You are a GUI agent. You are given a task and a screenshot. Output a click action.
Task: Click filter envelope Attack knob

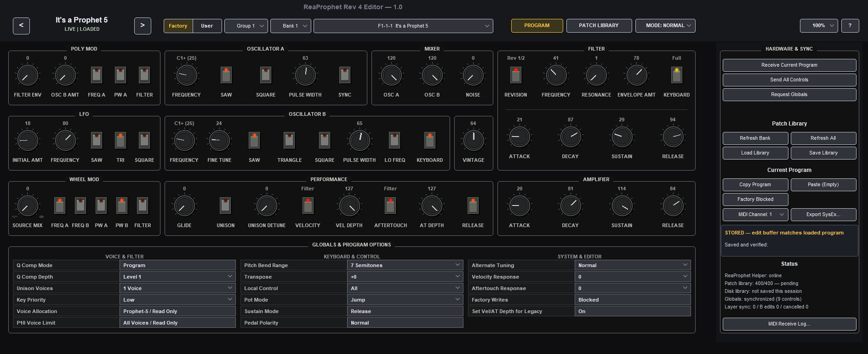pyautogui.click(x=520, y=137)
